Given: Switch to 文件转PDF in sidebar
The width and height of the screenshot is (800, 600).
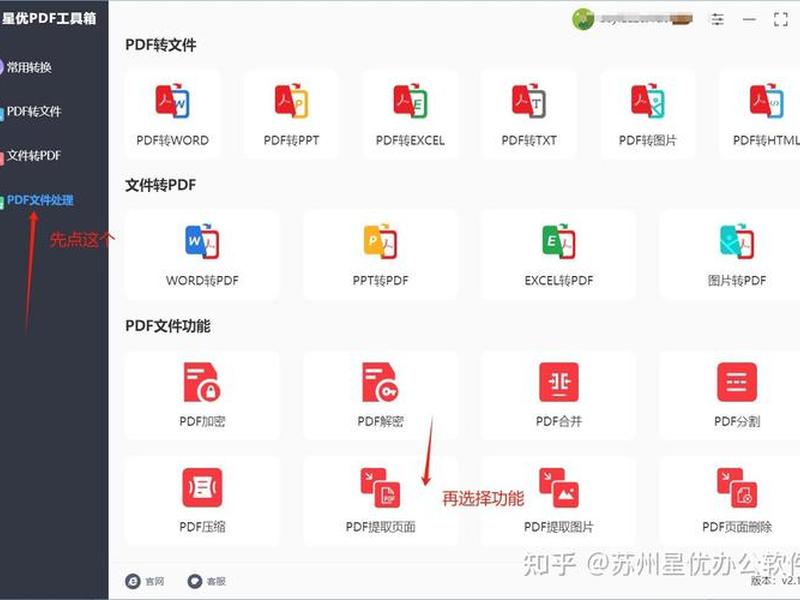Looking at the screenshot, I should tap(32, 156).
